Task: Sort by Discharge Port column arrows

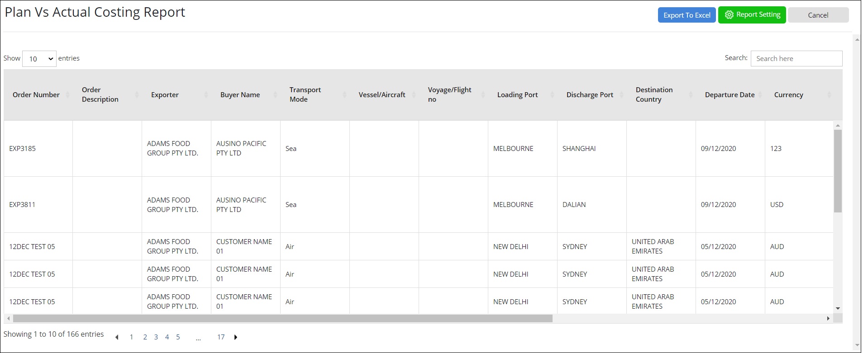Action: [x=622, y=94]
